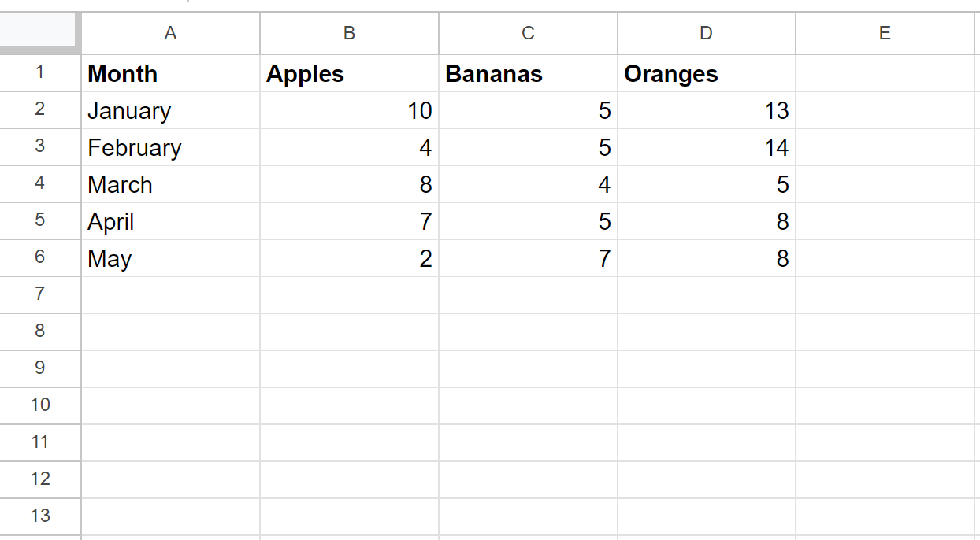
Task: Select the February cell
Action: (x=170, y=147)
